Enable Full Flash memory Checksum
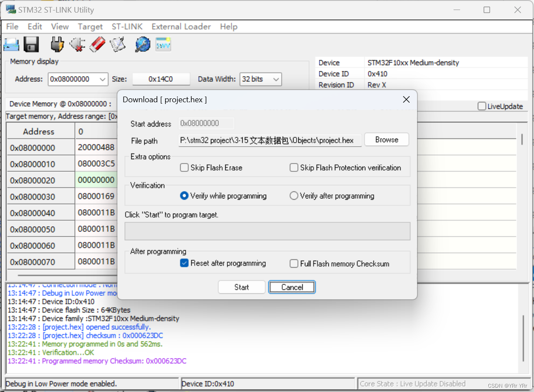 pyautogui.click(x=294, y=263)
